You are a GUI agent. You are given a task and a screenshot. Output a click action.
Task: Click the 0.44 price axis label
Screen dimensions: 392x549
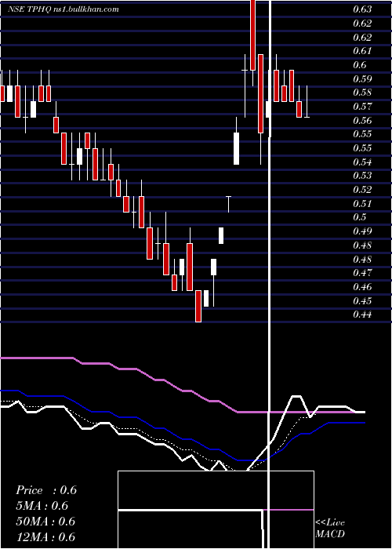[362, 314]
